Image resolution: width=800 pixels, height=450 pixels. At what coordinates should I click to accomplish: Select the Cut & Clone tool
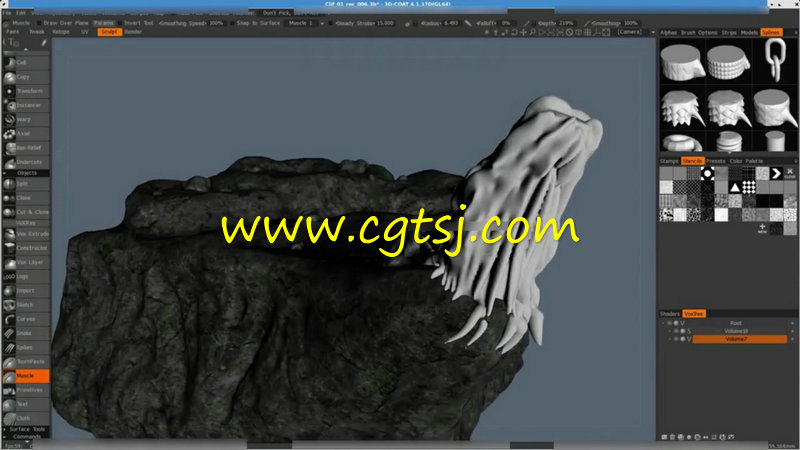coord(26,212)
